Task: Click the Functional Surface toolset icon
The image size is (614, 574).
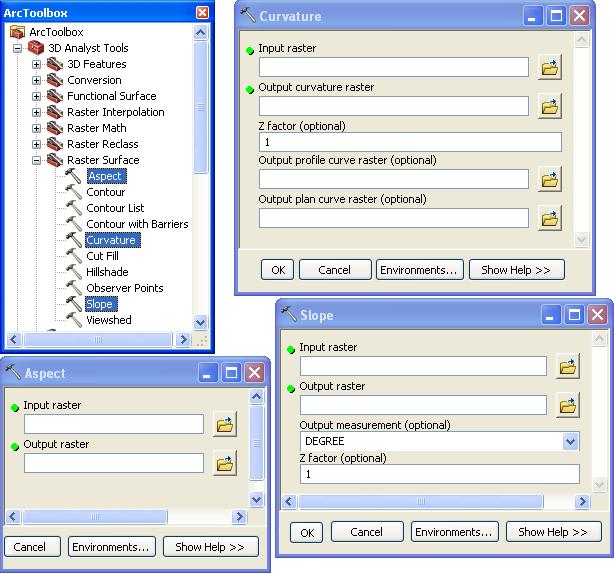Action: pos(55,96)
